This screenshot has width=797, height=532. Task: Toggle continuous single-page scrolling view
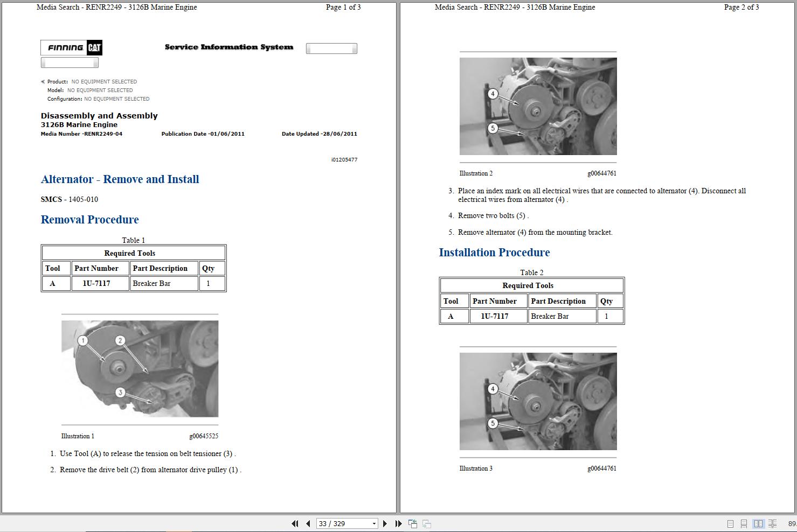pyautogui.click(x=744, y=523)
